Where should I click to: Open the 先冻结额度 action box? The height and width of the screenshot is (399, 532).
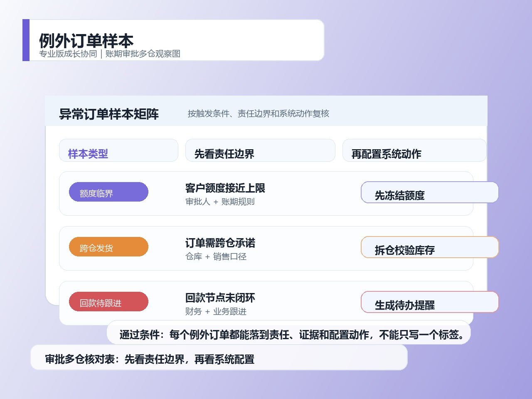tap(430, 192)
